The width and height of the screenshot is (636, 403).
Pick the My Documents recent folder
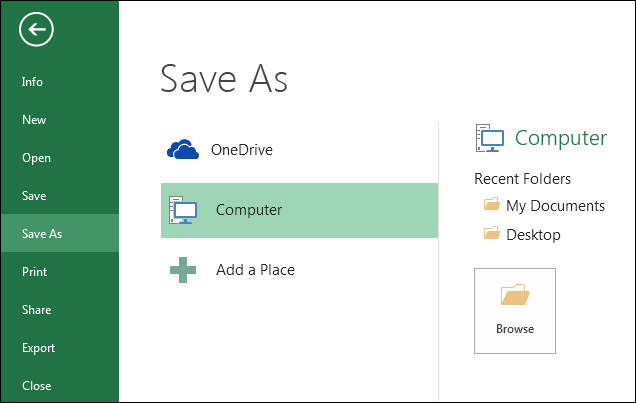555,206
